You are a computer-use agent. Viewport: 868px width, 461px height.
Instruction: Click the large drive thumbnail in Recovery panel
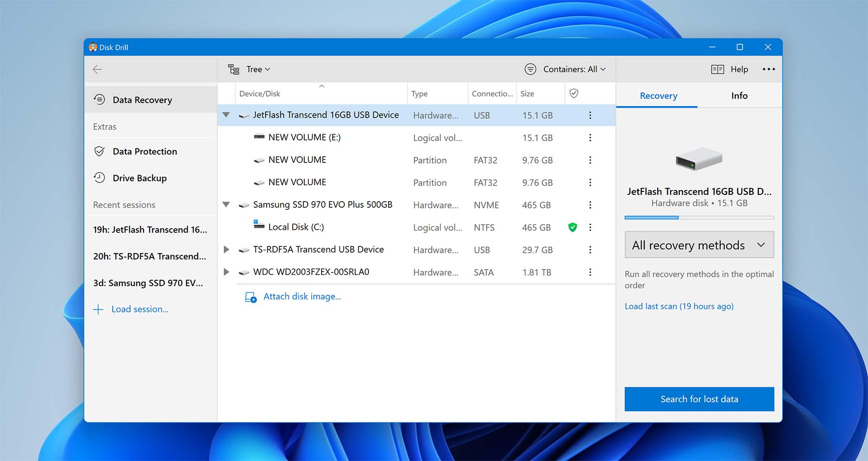click(699, 159)
